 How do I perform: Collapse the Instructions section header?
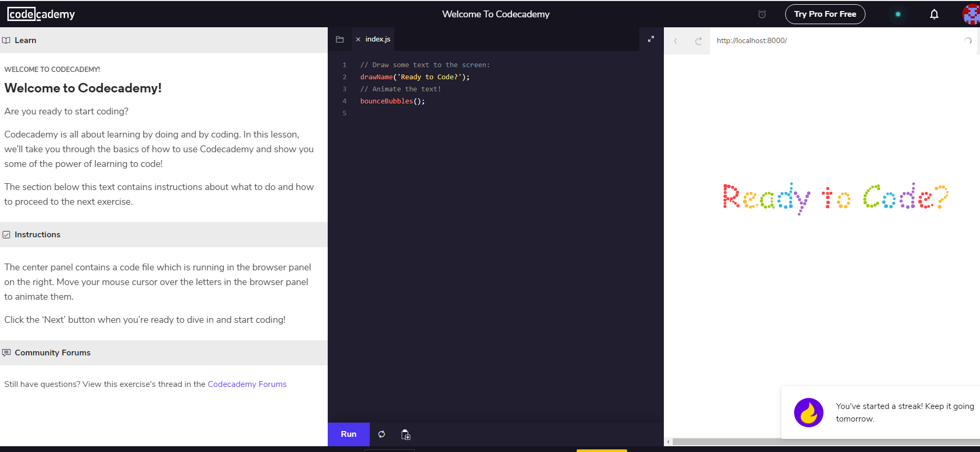point(164,235)
